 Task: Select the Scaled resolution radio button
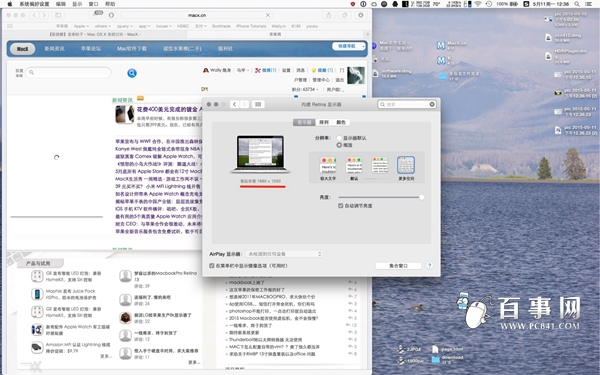coord(339,145)
